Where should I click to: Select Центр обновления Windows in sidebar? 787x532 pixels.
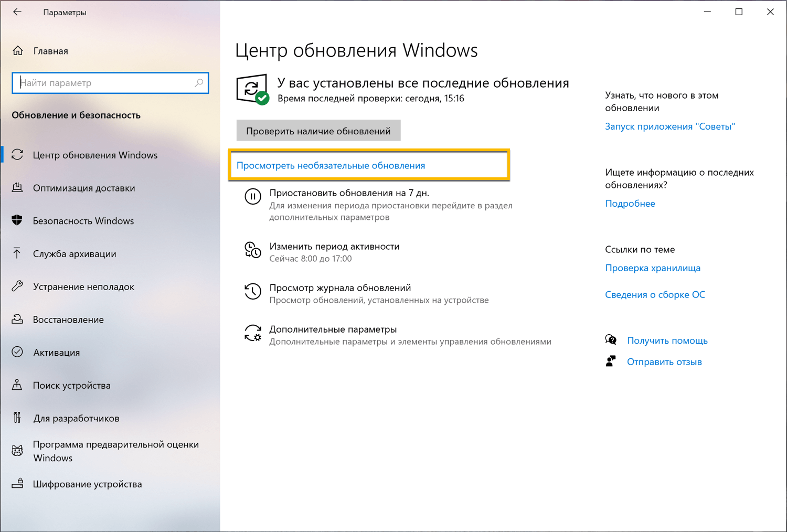point(95,155)
